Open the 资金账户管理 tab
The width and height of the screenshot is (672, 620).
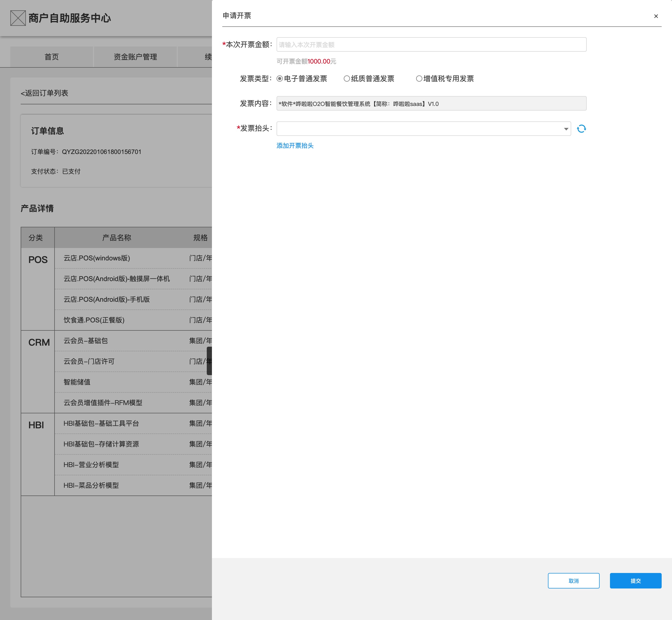135,57
